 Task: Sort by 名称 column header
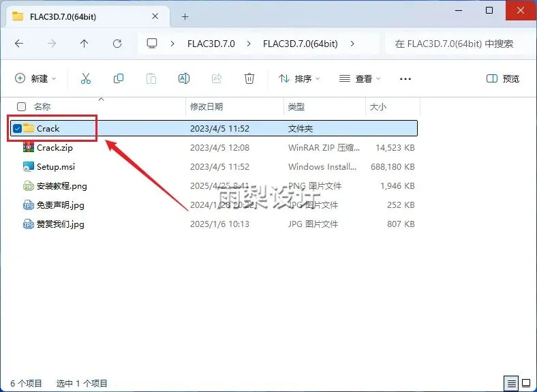click(42, 106)
